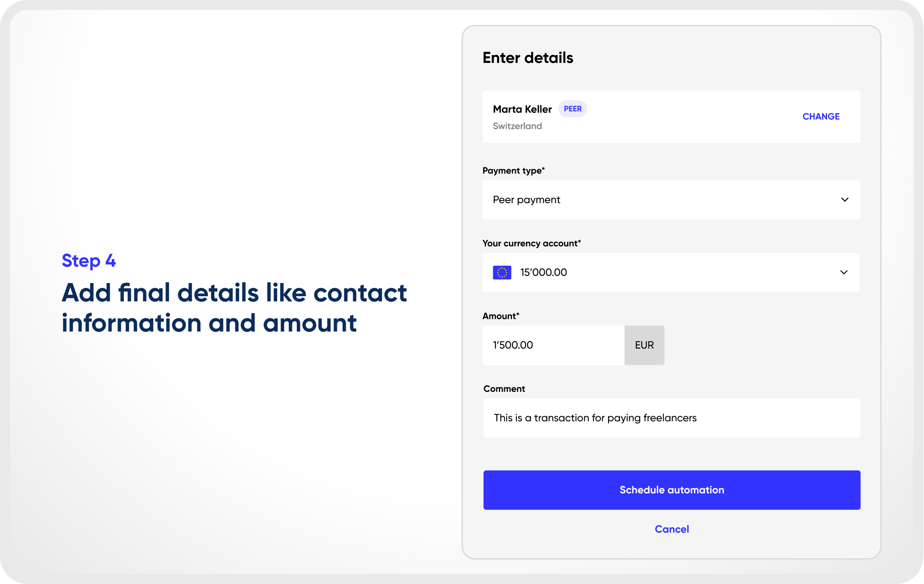Screen dimensions: 924x584
Task: Select the Switzerland recipient label
Action: click(x=518, y=126)
